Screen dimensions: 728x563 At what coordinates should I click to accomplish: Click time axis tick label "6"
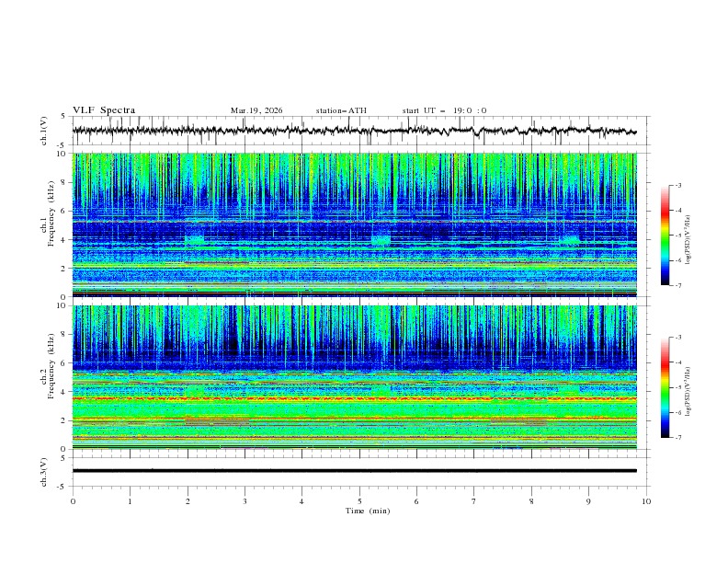click(x=416, y=501)
